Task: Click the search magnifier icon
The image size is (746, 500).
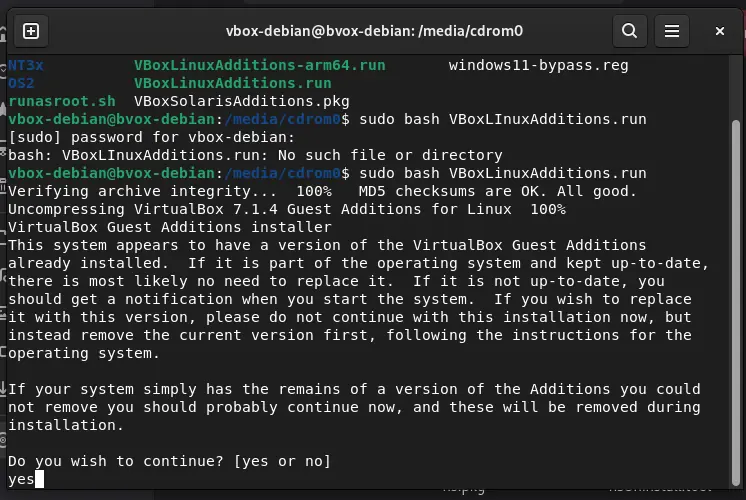Action: tap(629, 31)
